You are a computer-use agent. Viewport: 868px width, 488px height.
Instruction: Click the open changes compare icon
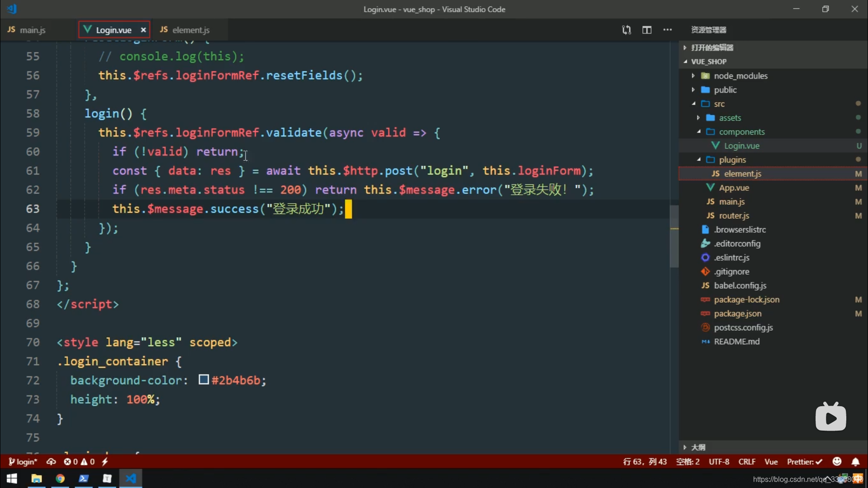(x=626, y=30)
